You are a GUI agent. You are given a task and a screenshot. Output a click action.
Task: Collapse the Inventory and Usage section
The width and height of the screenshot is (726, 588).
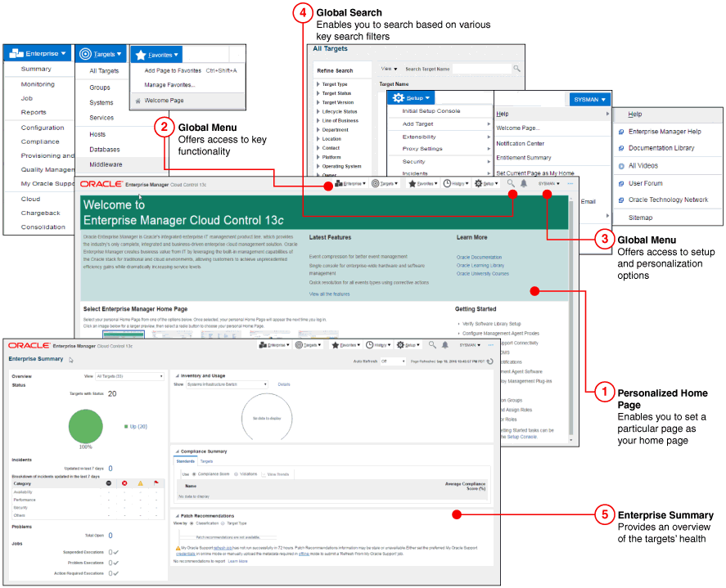(x=178, y=375)
